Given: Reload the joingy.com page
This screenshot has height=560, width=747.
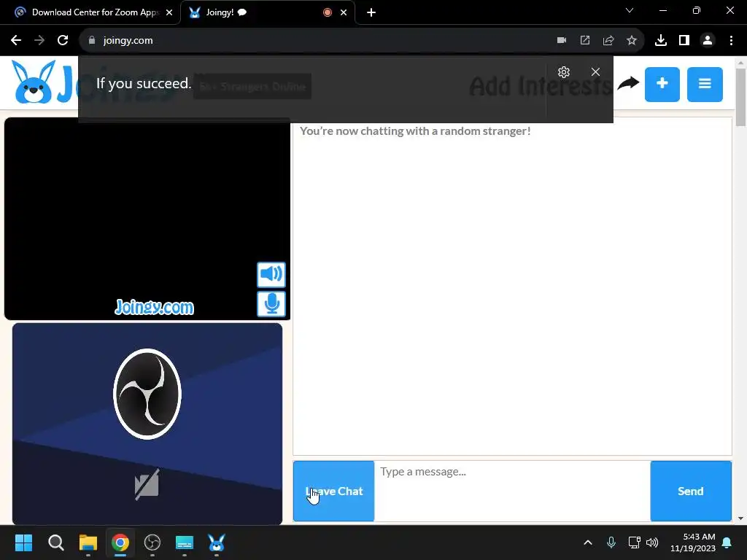Looking at the screenshot, I should (x=63, y=41).
